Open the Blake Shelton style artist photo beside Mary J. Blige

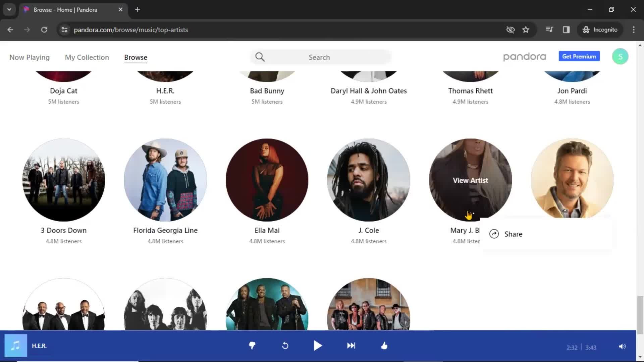(x=572, y=178)
